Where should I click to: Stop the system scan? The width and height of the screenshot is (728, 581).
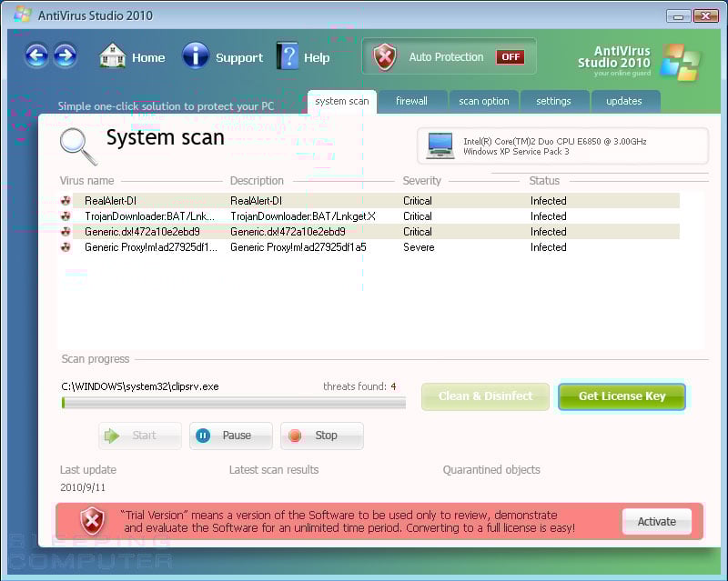[x=322, y=436]
